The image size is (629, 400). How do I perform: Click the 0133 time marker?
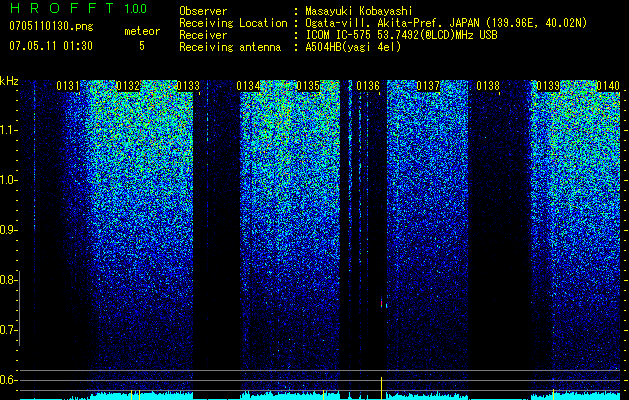188,86
